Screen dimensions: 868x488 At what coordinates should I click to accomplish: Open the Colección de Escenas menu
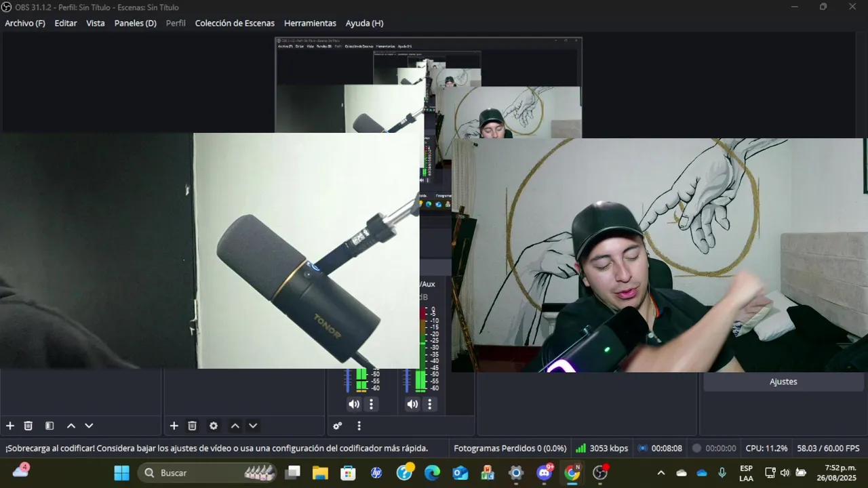tap(235, 23)
